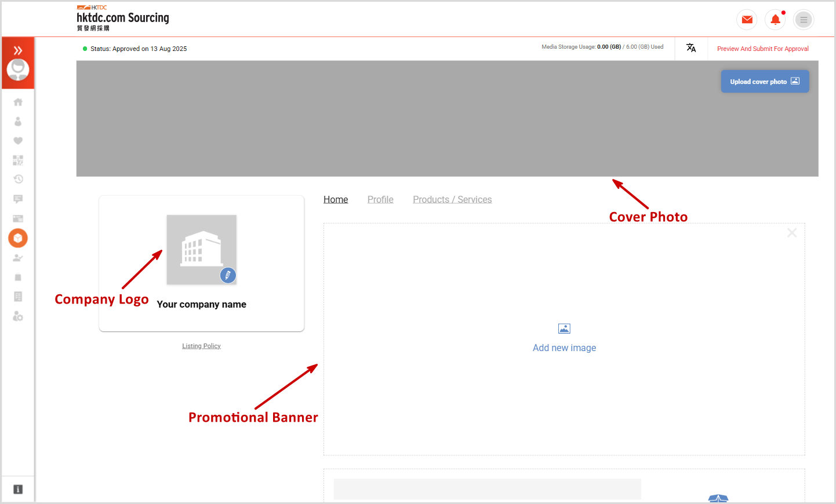Open the Listing Policy link

(x=201, y=346)
